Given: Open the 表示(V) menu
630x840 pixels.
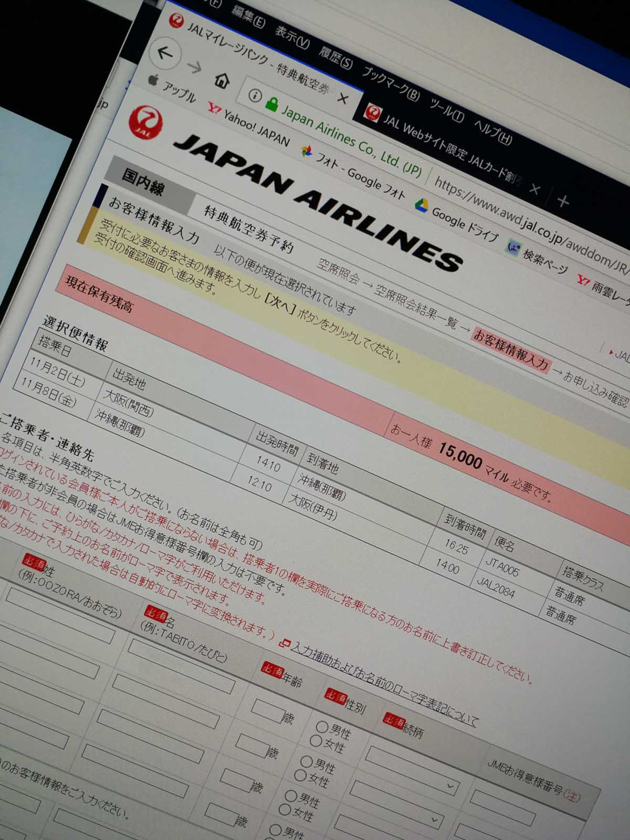Looking at the screenshot, I should 291,38.
